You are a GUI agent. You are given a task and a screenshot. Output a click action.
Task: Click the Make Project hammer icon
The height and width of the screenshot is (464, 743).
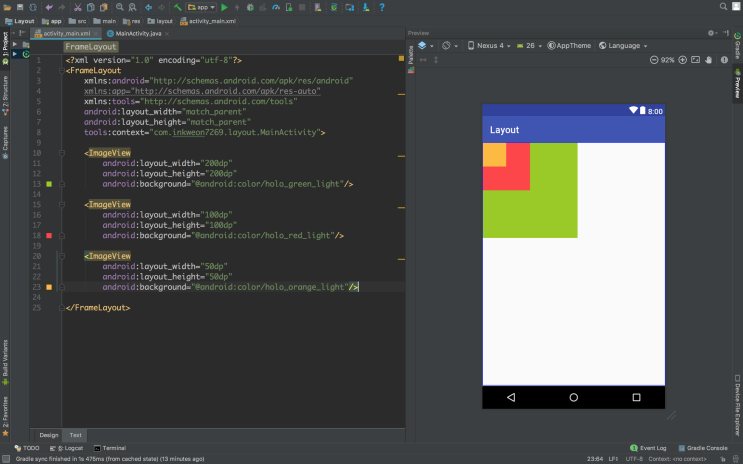[x=177, y=7]
